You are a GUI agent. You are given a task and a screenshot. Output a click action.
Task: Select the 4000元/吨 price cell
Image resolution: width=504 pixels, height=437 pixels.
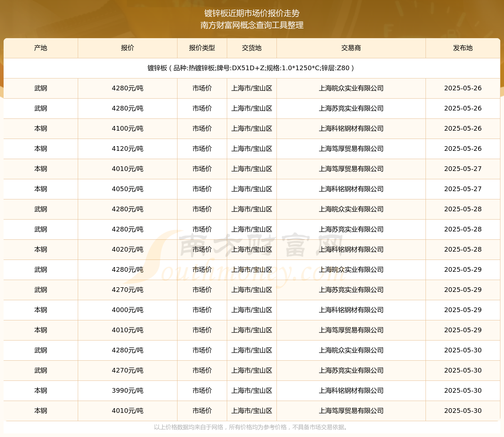pos(127,310)
